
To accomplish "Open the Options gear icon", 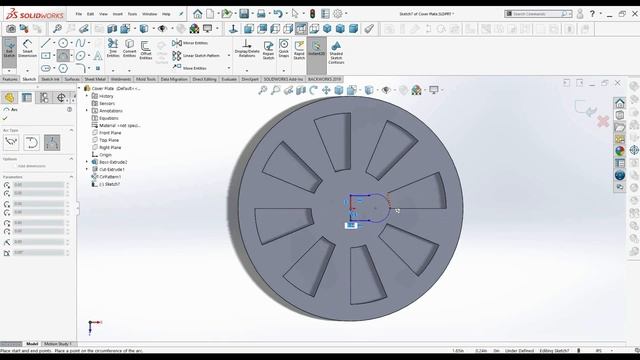I will 338,14.
